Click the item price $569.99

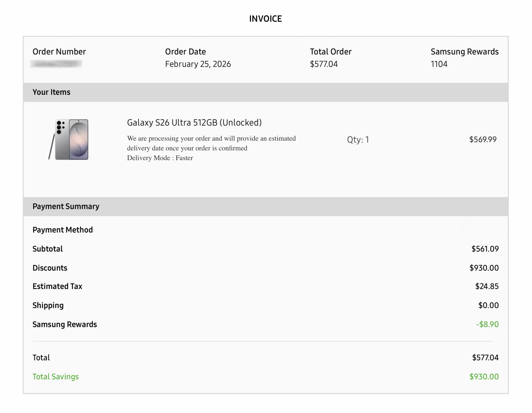tap(483, 140)
